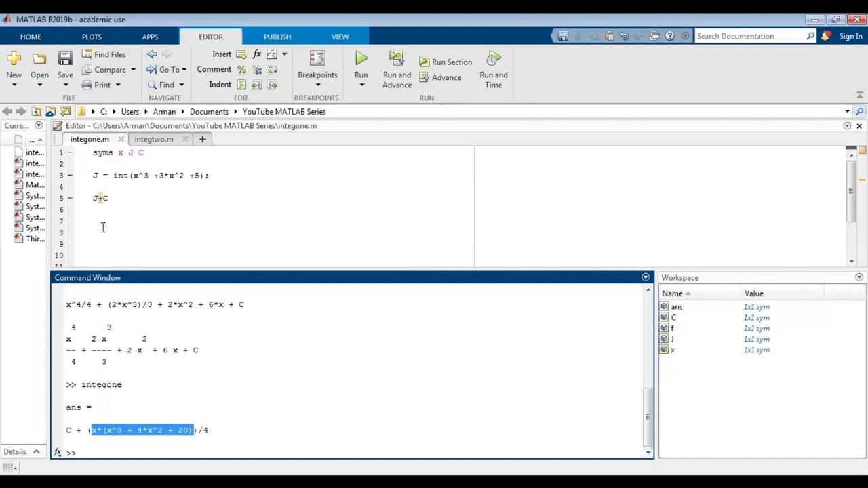Open the Find dropdown arrow
The height and width of the screenshot is (488, 868).
pos(181,85)
